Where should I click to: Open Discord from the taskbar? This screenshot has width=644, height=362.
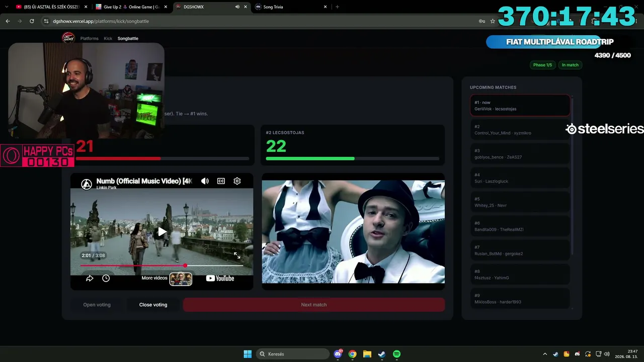(x=338, y=354)
